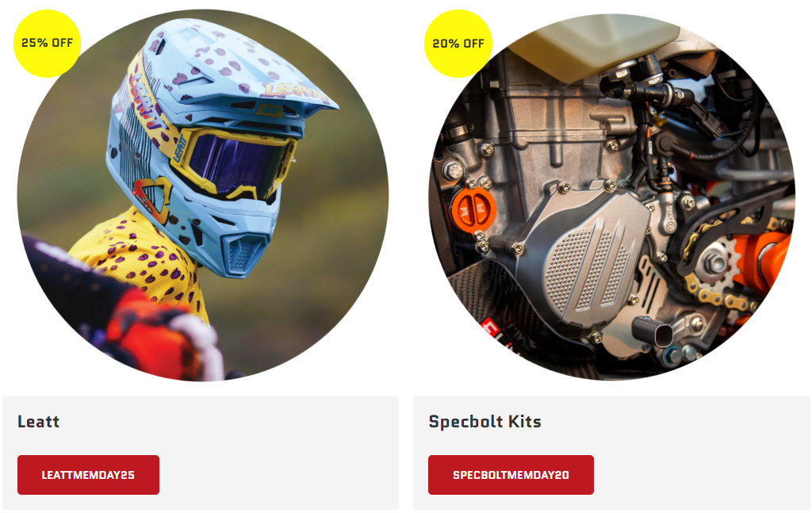Select the Specbolt engine photo
This screenshot has height=513, width=812.
612,197
